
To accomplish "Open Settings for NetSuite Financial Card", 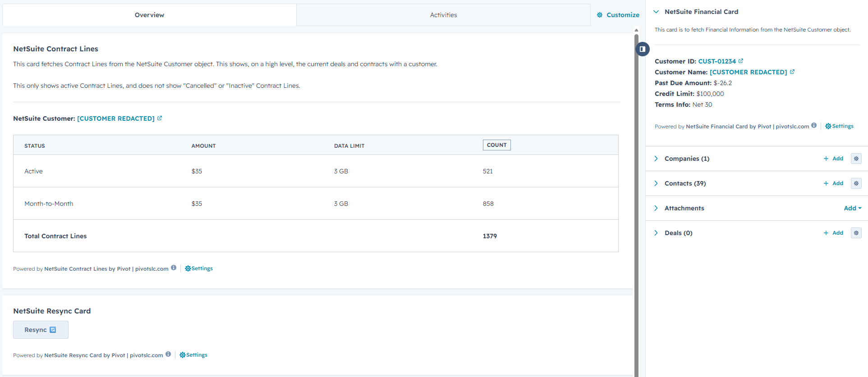I will 839,126.
